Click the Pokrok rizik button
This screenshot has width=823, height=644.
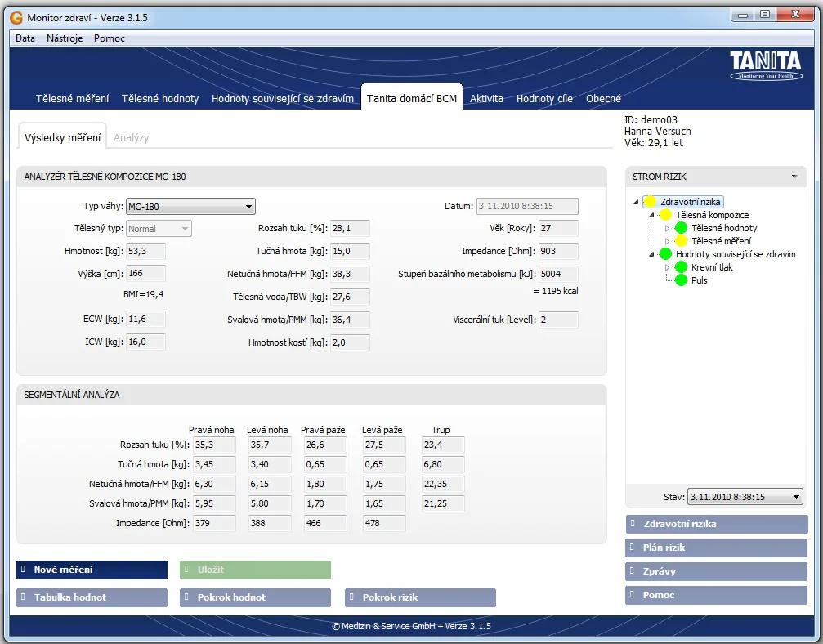coord(420,597)
